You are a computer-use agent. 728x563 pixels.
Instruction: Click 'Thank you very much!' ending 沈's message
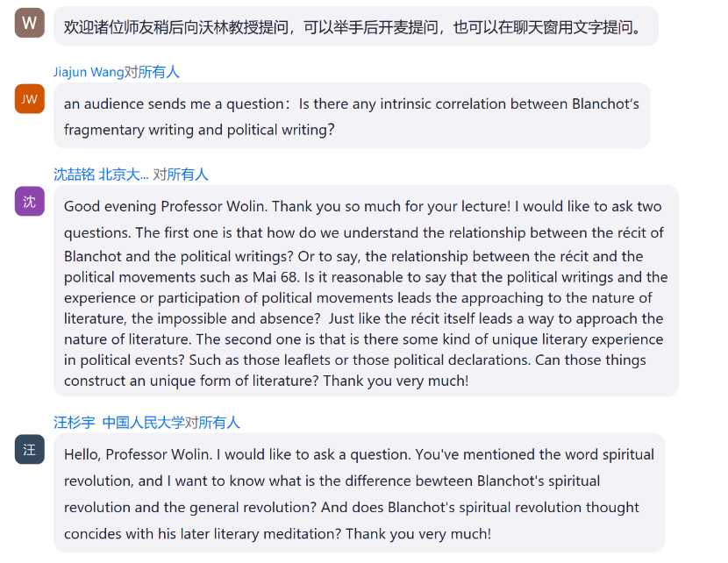click(x=396, y=381)
